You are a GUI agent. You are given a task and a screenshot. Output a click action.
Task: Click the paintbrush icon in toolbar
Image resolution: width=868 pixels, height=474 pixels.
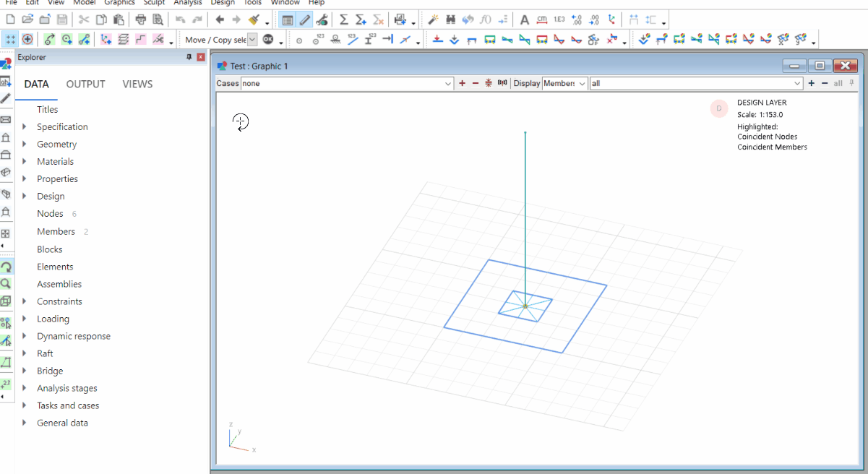254,20
